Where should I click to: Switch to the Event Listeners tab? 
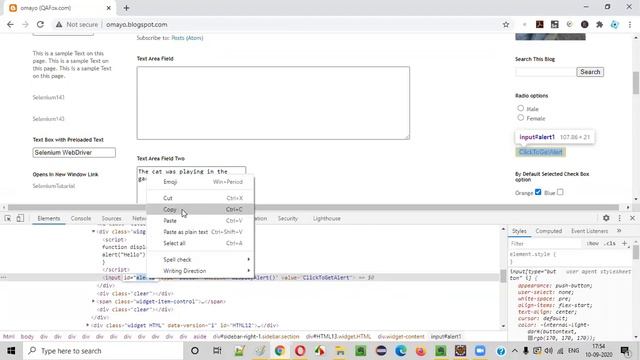[x=589, y=231]
